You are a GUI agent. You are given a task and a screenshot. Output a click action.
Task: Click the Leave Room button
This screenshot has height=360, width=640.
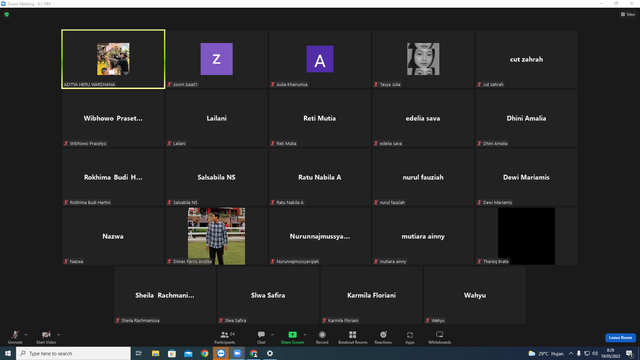(620, 338)
